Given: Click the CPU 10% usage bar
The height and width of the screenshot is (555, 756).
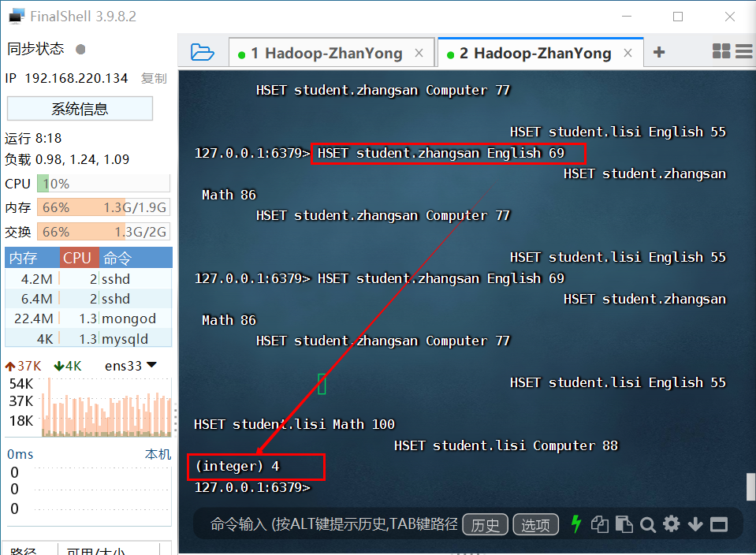Looking at the screenshot, I should (x=103, y=184).
